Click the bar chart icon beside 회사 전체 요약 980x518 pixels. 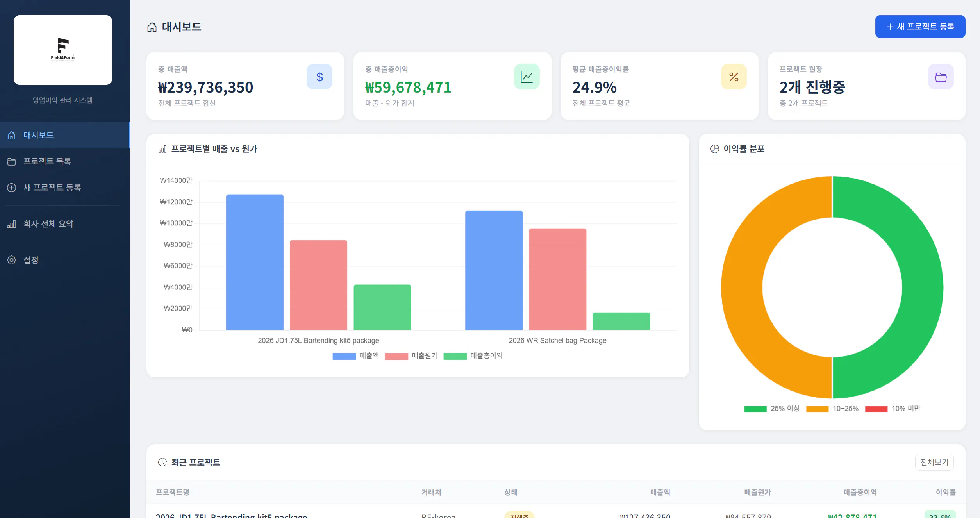point(12,224)
